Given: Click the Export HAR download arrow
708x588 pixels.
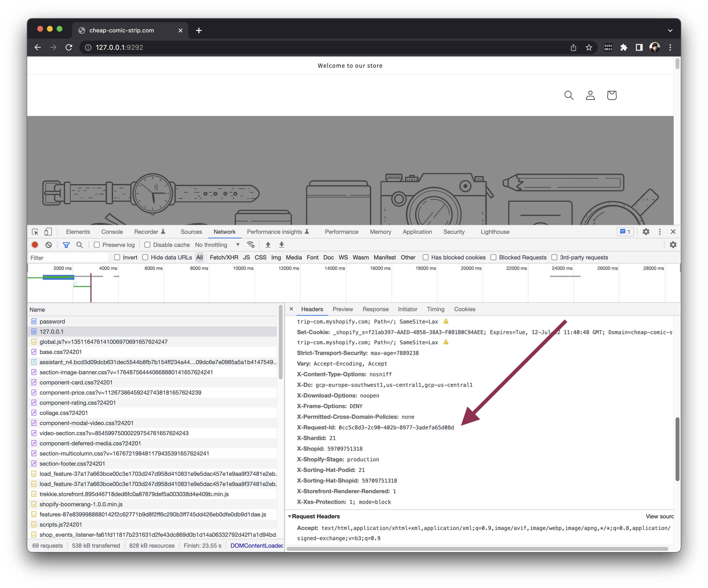Looking at the screenshot, I should coord(281,245).
